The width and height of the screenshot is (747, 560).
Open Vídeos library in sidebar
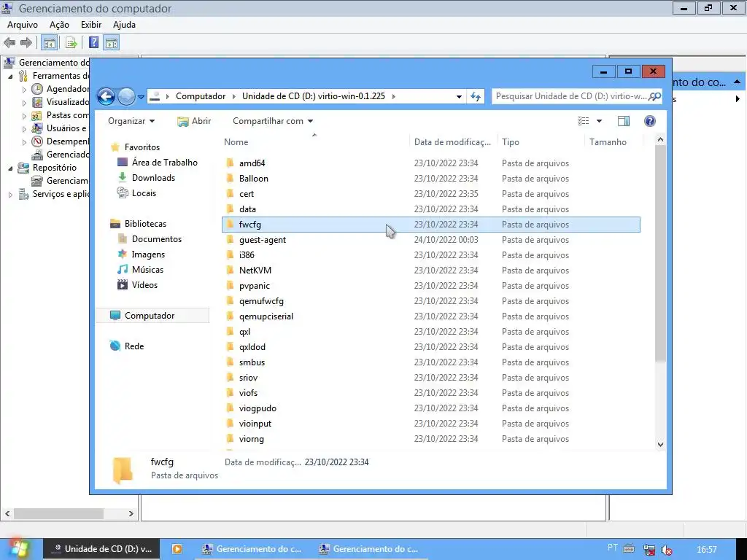point(144,285)
